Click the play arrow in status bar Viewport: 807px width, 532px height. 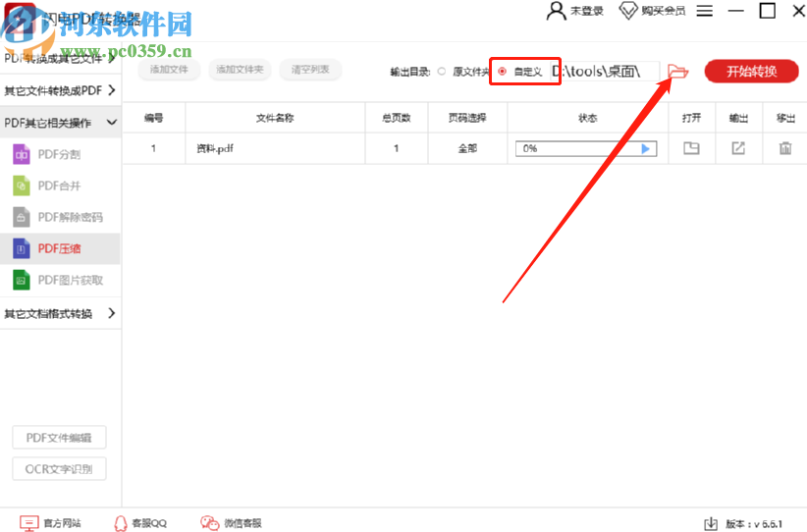click(645, 148)
